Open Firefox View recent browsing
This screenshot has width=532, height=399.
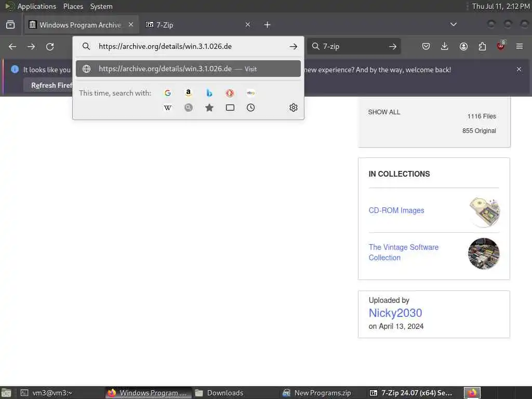10,25
